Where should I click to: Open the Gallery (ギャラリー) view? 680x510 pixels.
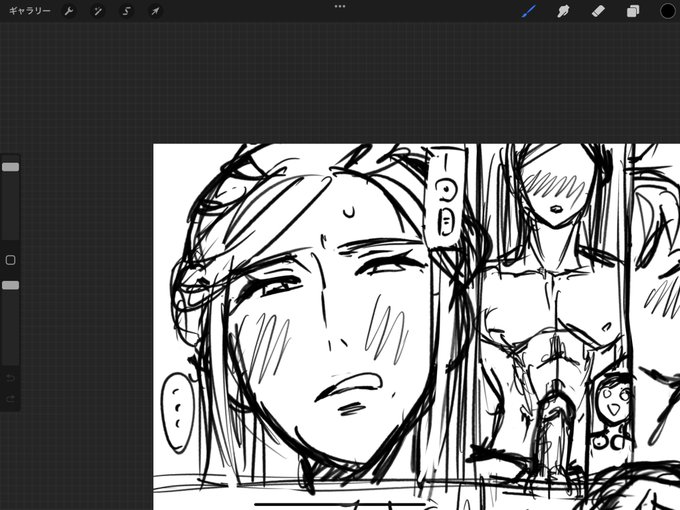[x=29, y=11]
